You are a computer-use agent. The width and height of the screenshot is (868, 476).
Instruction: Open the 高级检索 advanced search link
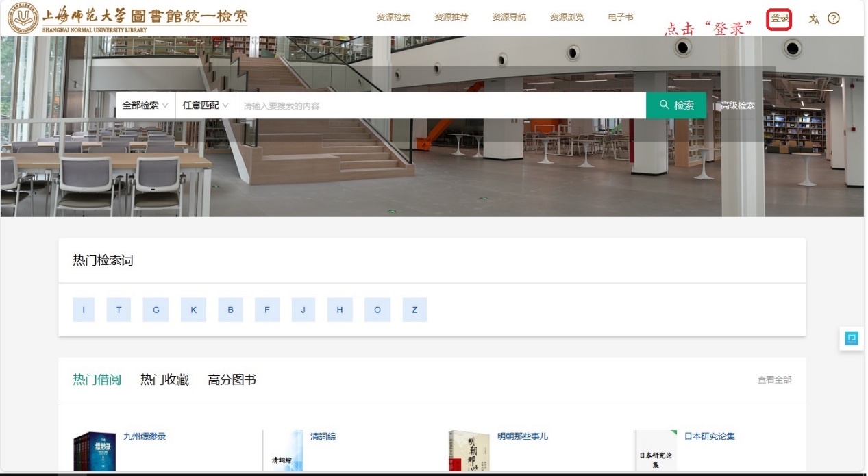pos(737,105)
